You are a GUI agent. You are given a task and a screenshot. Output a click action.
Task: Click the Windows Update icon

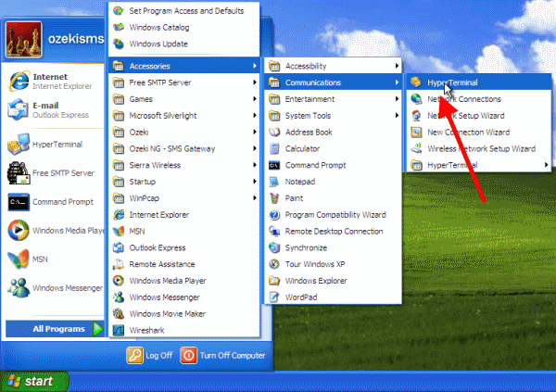(x=119, y=44)
